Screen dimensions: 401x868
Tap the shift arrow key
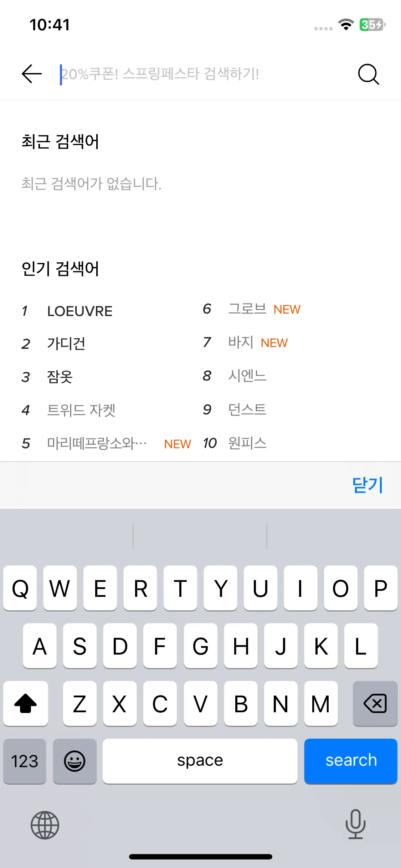26,703
